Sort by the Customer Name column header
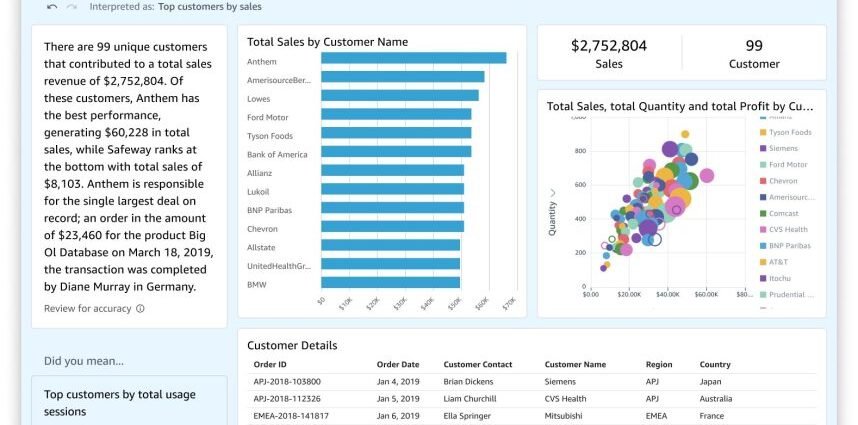 (575, 364)
